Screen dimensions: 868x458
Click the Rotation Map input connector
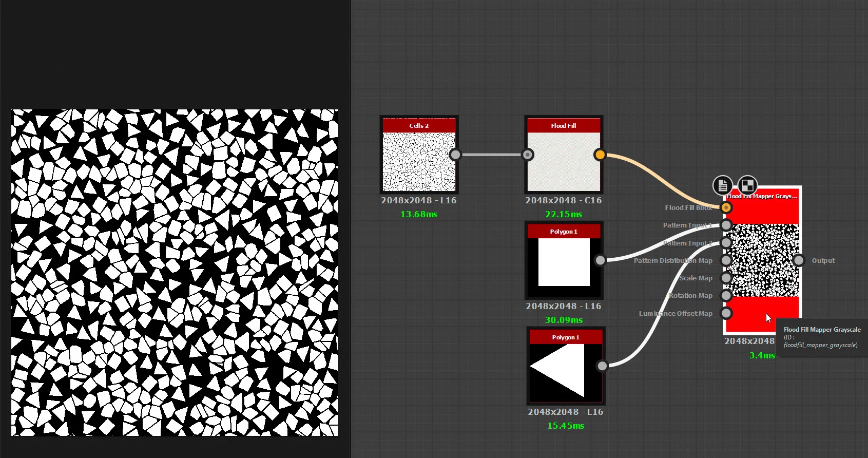(726, 295)
